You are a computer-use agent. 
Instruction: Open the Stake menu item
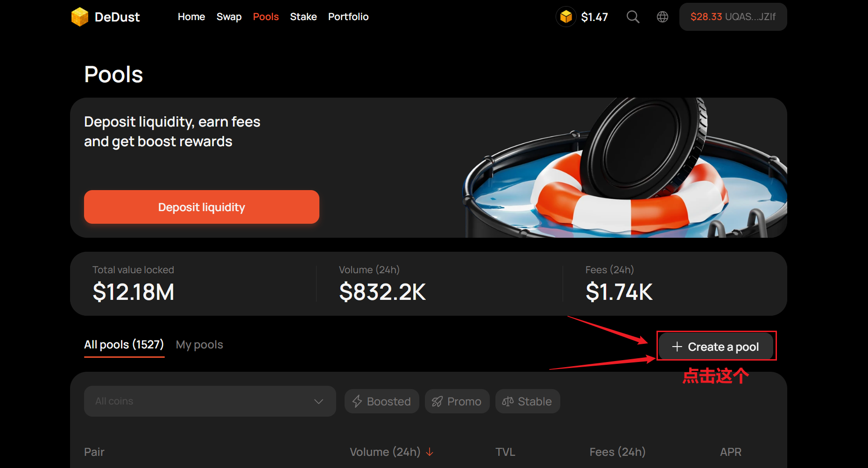pyautogui.click(x=303, y=17)
